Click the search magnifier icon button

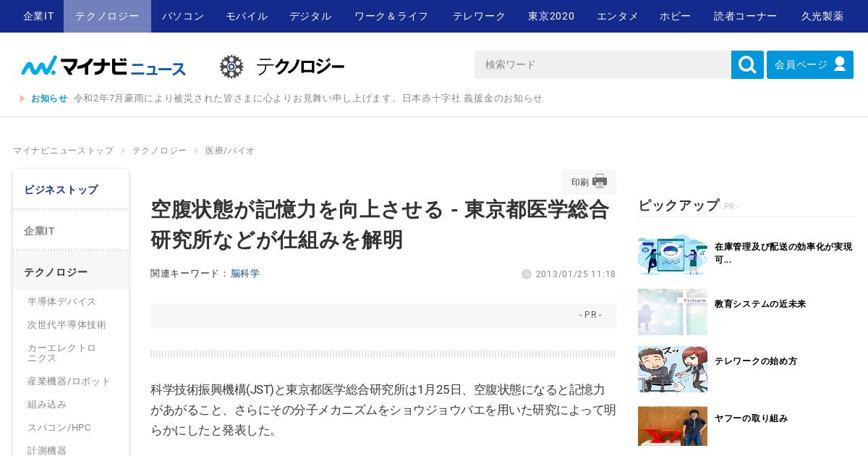point(747,64)
